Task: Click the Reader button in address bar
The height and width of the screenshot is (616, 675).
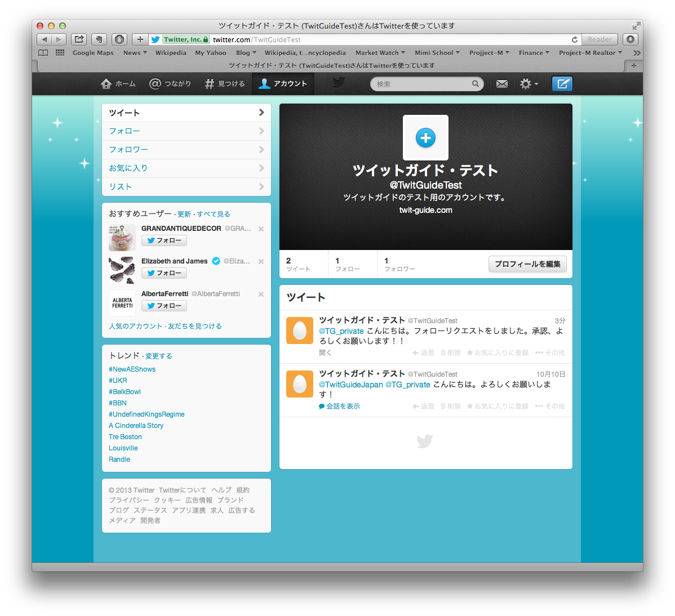Action: coord(599,39)
